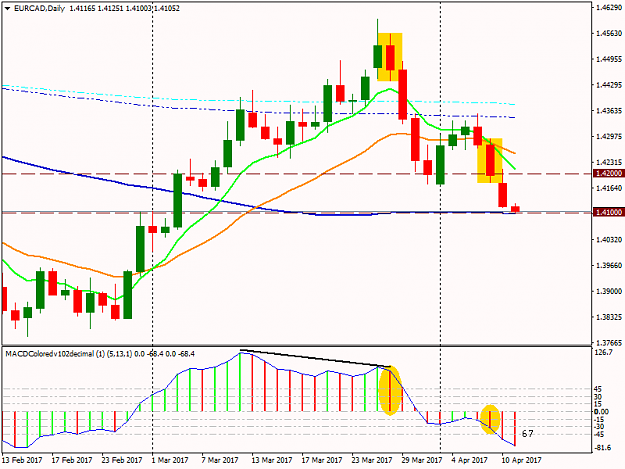
Task: Click the EURCAD,Daily symbol title
Action: pos(39,8)
